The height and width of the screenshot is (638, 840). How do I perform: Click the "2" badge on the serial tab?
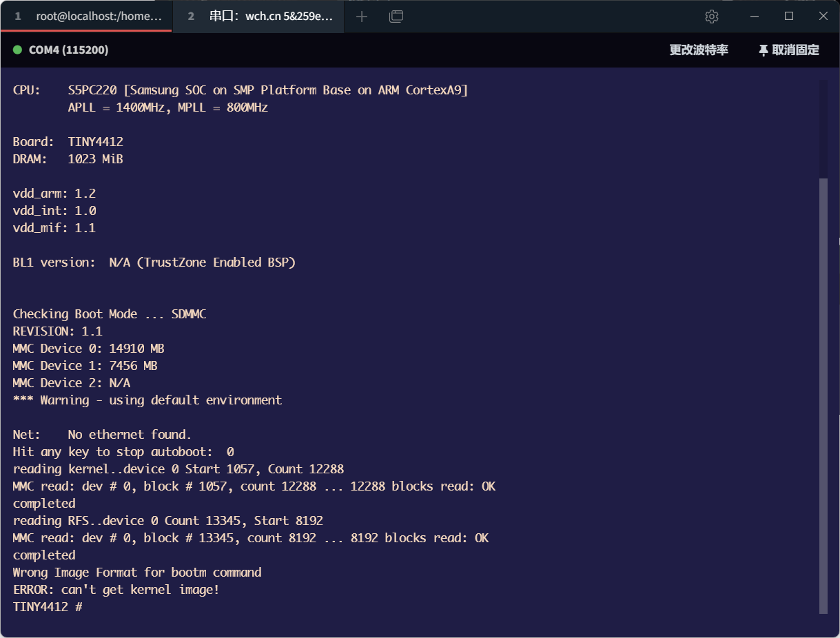coord(190,16)
